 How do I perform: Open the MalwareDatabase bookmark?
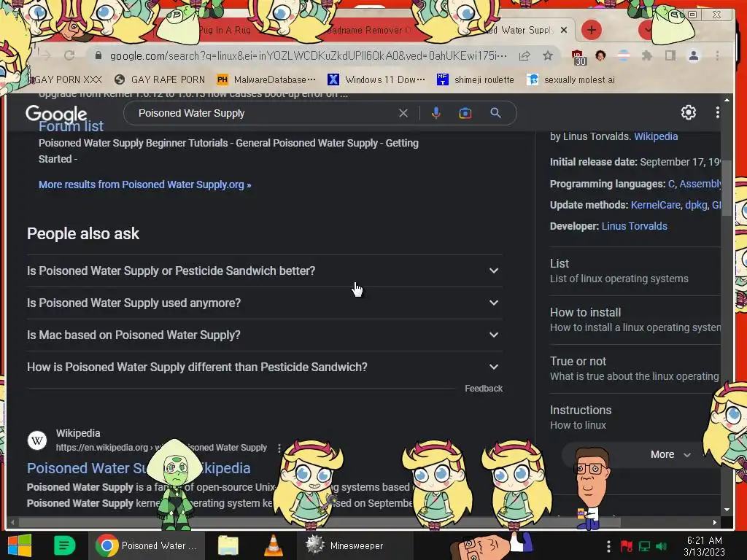pyautogui.click(x=266, y=79)
